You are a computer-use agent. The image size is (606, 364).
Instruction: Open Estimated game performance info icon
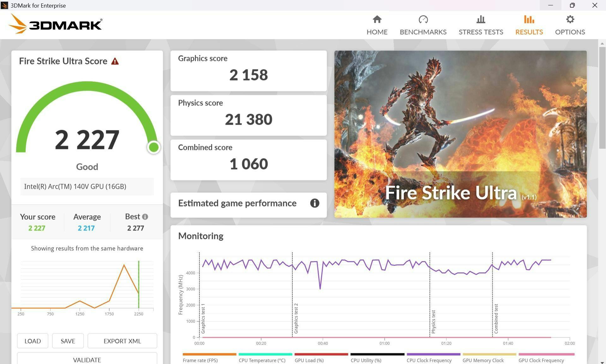(315, 203)
